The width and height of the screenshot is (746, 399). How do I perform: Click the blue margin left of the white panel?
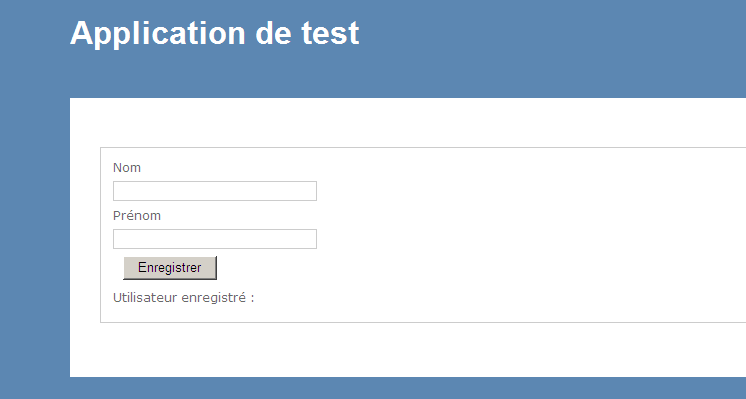coord(35,238)
